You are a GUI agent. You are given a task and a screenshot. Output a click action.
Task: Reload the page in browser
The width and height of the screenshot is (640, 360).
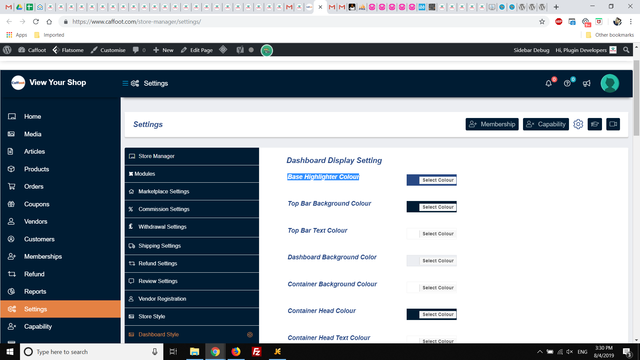(36, 22)
